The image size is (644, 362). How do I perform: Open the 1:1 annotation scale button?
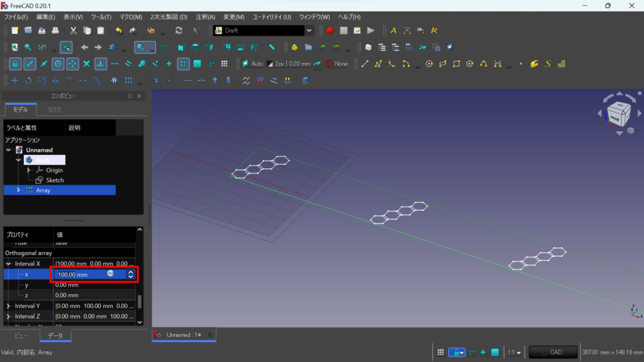point(514,352)
